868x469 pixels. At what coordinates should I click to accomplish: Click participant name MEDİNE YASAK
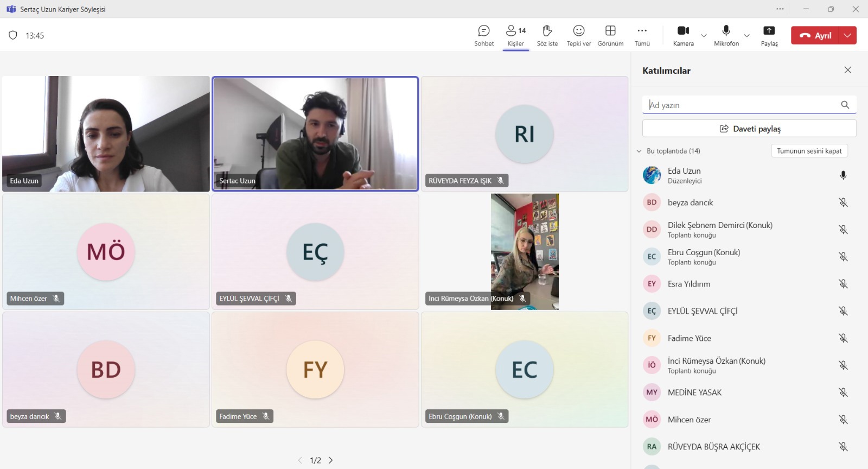pyautogui.click(x=695, y=392)
